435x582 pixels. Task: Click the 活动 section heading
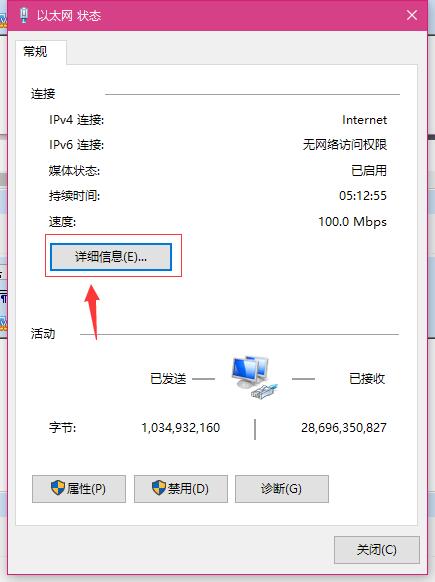(43, 334)
